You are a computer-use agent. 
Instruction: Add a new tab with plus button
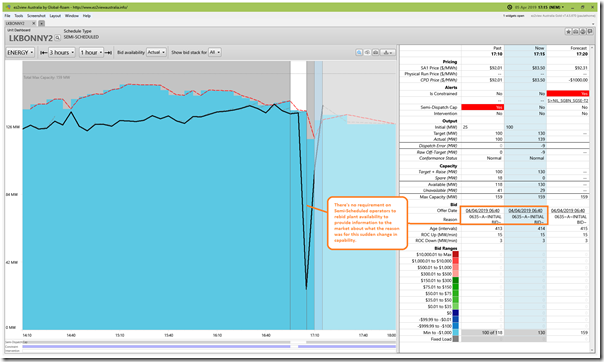tap(41, 23)
